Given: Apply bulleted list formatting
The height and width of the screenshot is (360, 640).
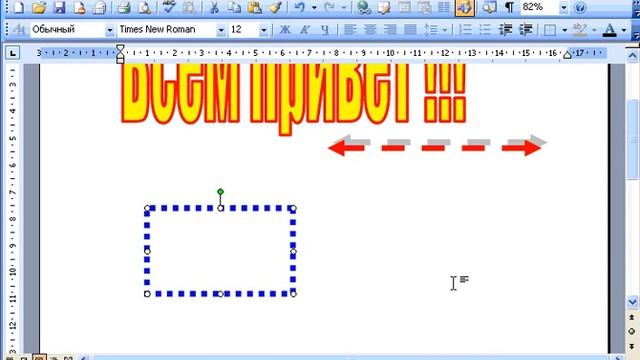Looking at the screenshot, I should 485,29.
